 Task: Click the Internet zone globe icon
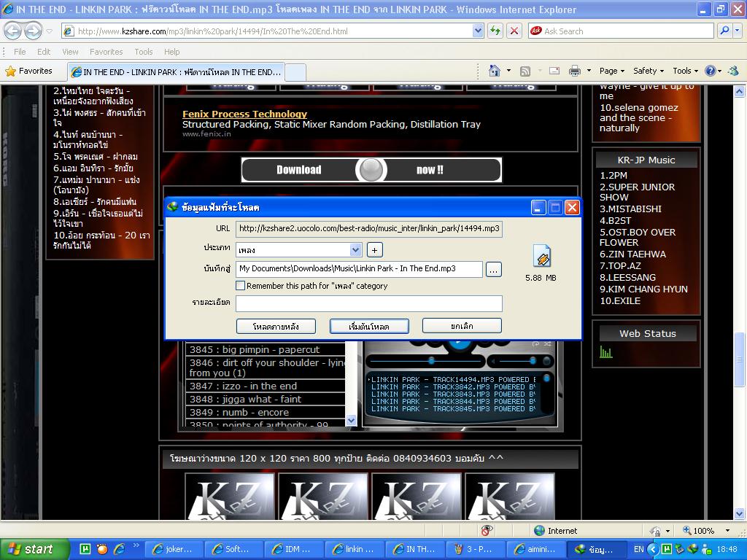[539, 531]
